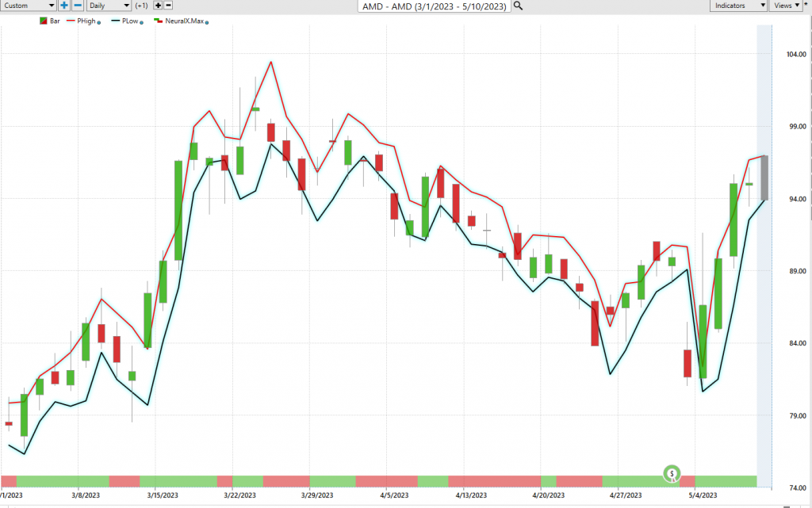The height and width of the screenshot is (508, 812).
Task: Click the black plus forecast-days button
Action: coord(158,6)
